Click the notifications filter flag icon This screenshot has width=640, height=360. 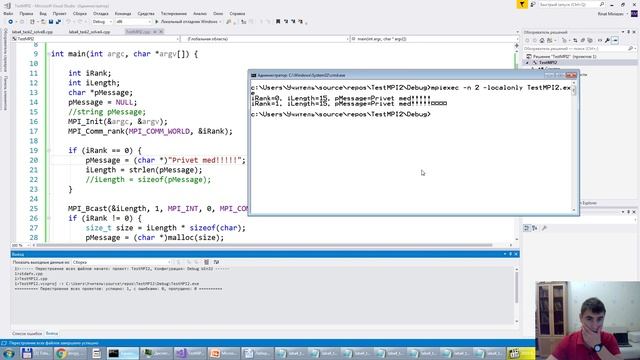tap(522, 4)
